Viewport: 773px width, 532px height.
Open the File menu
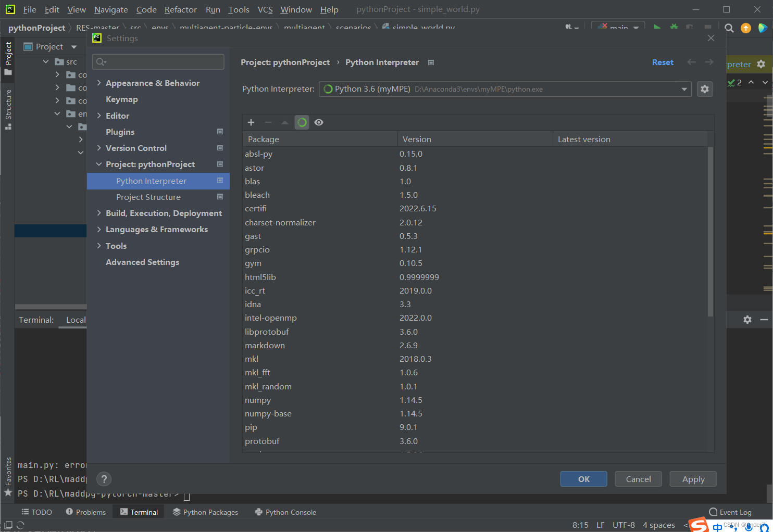(30, 9)
